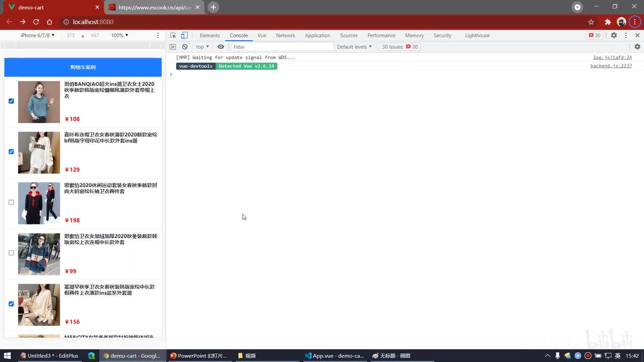The image size is (644, 362).
Task: Click the browser forward arrow
Action: [23, 22]
